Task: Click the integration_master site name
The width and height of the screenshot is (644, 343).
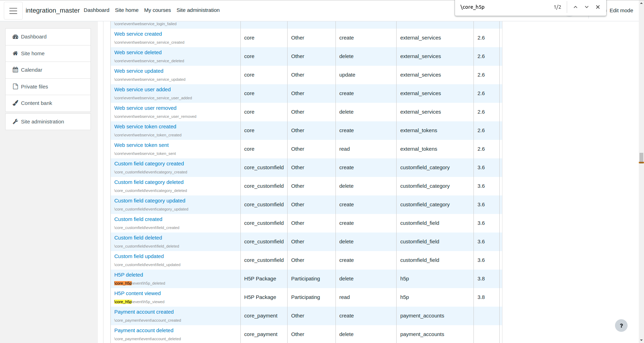Action: point(53,10)
